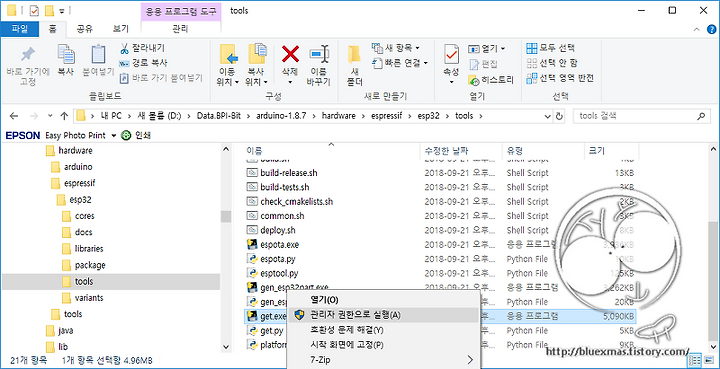Select 'espressif' folder in the tree
The width and height of the screenshot is (720, 369).
point(79,183)
